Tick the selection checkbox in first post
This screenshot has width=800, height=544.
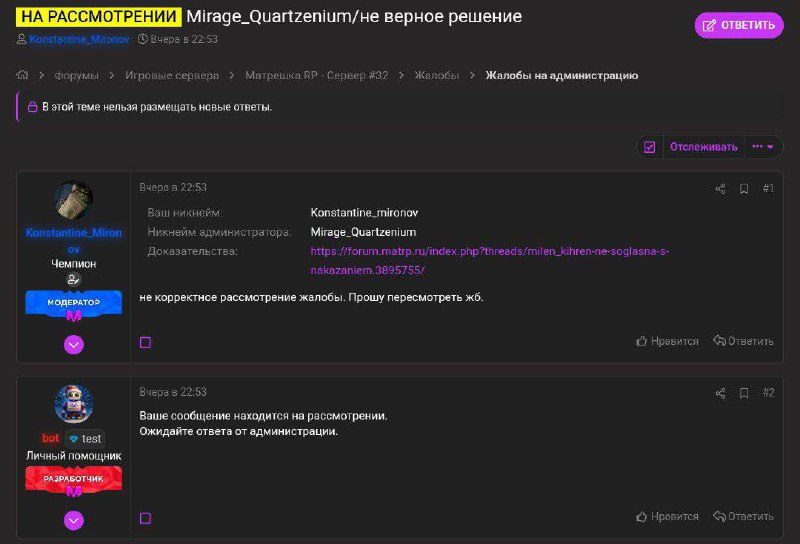[x=145, y=342]
